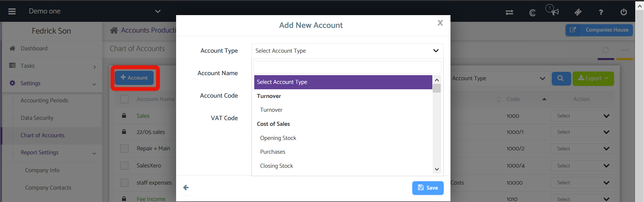
Task: Expand the Export dropdown button
Action: 593,79
